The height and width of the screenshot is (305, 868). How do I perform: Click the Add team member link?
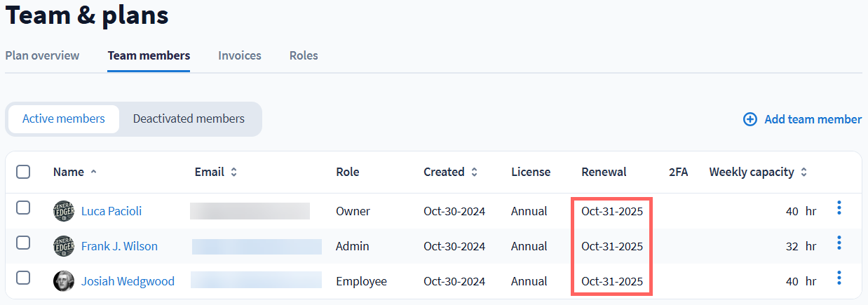click(x=813, y=119)
